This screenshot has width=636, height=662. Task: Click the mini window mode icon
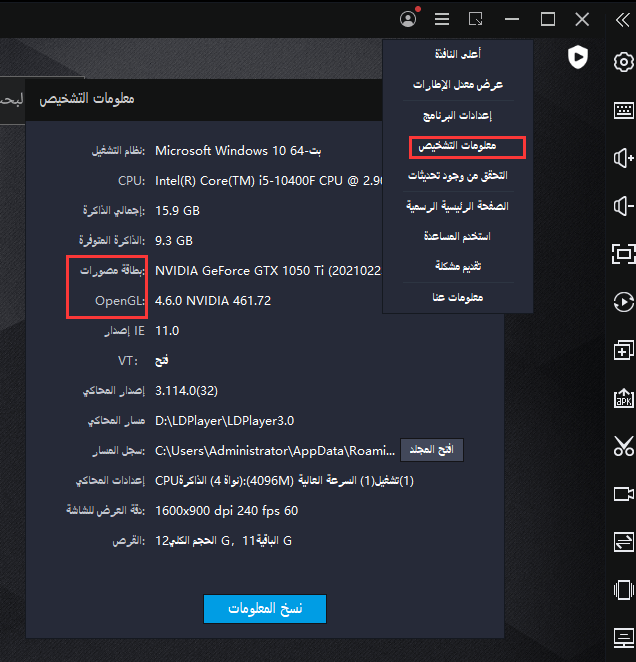pos(476,19)
